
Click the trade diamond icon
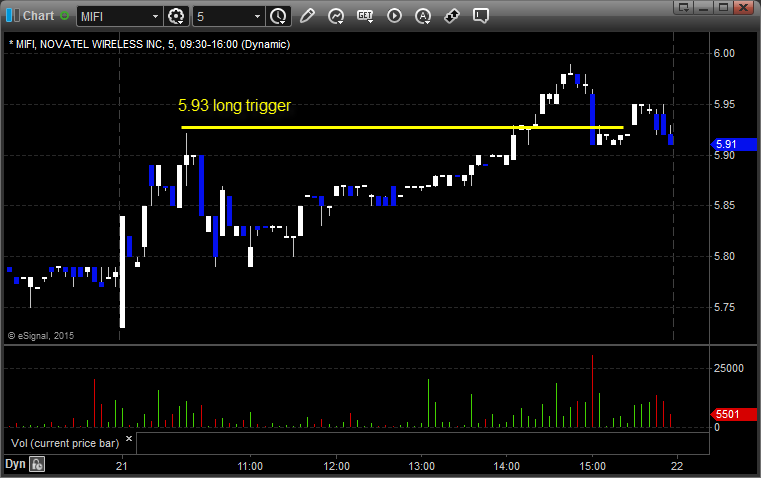point(452,16)
